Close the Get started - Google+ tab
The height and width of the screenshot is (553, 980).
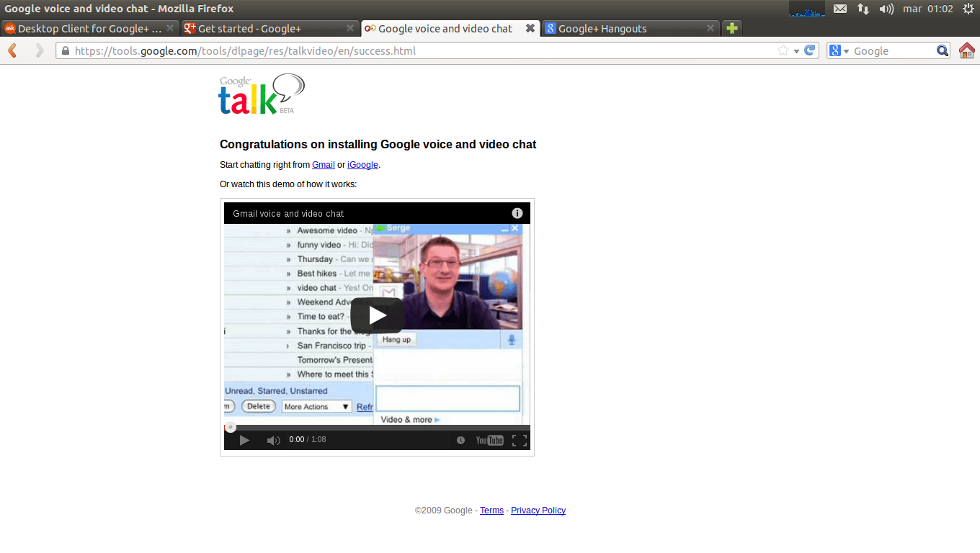pyautogui.click(x=350, y=28)
